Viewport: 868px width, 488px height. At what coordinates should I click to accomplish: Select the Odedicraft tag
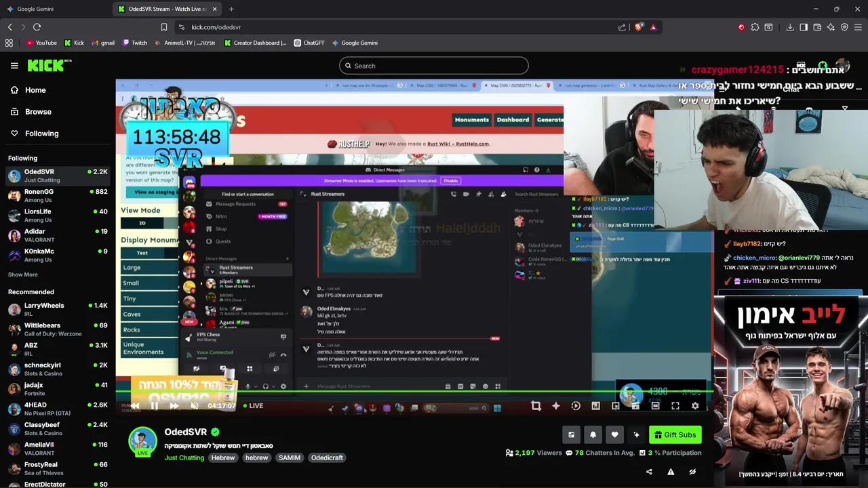(328, 457)
